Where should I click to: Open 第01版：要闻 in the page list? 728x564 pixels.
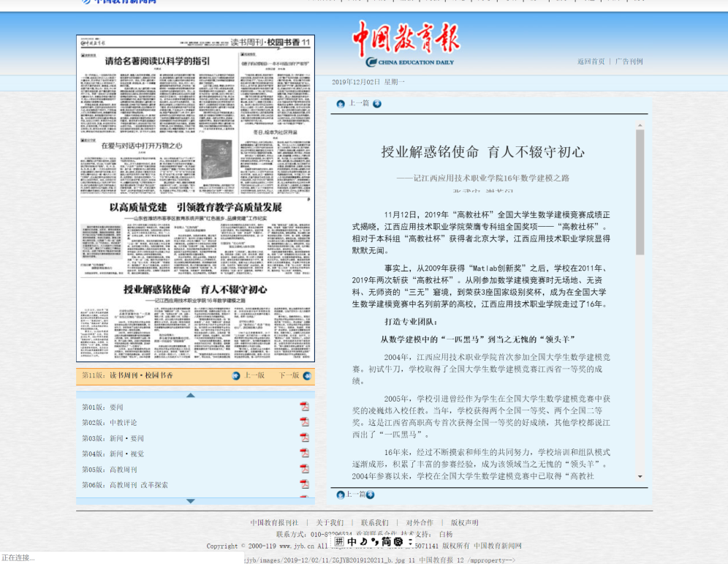pyautogui.click(x=102, y=407)
